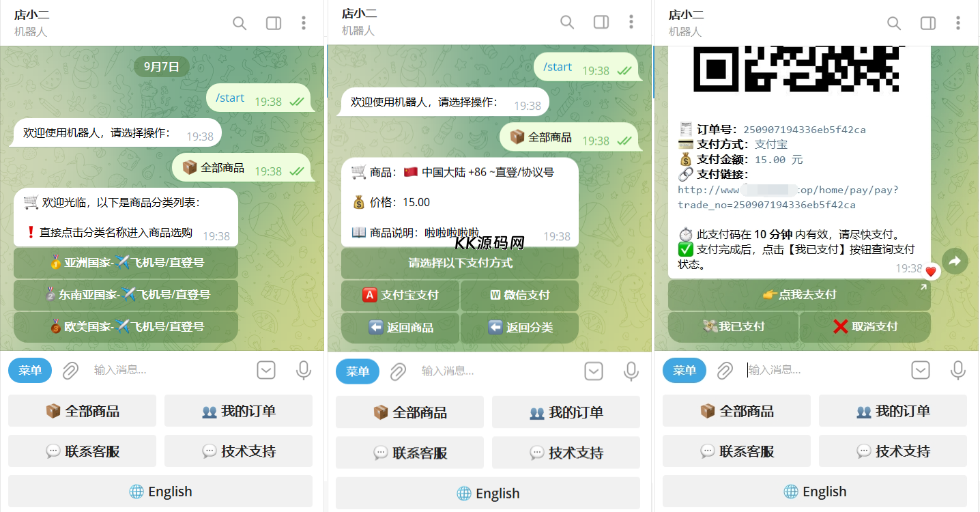Screen dimensions: 980x512
Task: Toggle the side panel icon in middle chat
Action: pyautogui.click(x=601, y=22)
